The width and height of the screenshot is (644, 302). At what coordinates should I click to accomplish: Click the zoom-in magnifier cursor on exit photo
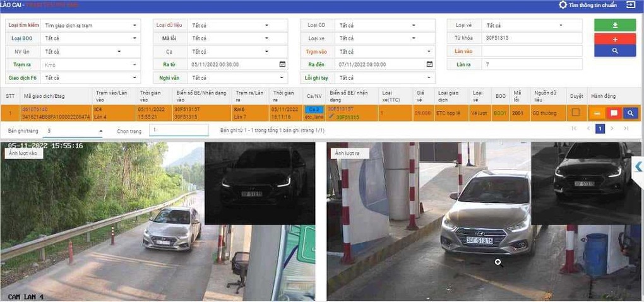tap(499, 263)
